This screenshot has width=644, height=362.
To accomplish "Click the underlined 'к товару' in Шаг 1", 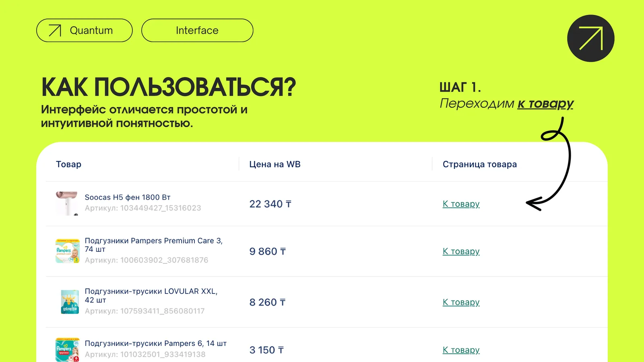I will click(546, 103).
